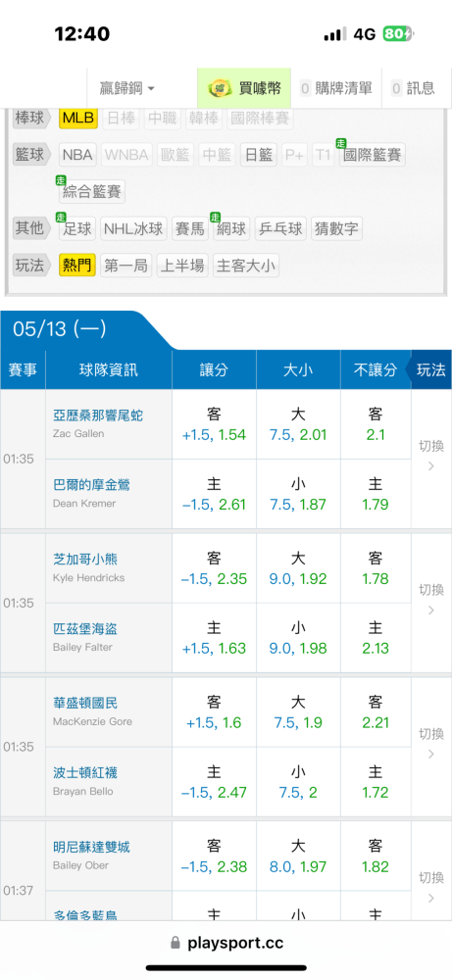
Task: Pick 主 1.79 moneyline for Orioles
Action: [376, 494]
